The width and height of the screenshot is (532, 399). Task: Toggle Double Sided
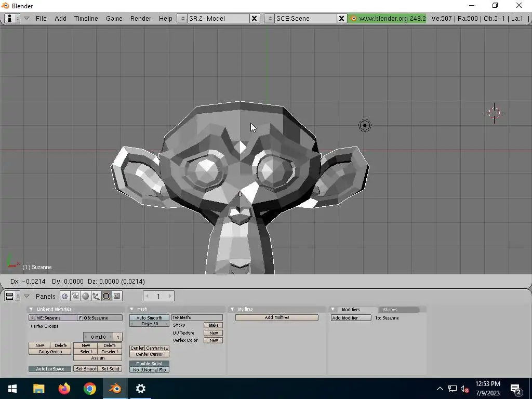[x=149, y=364]
